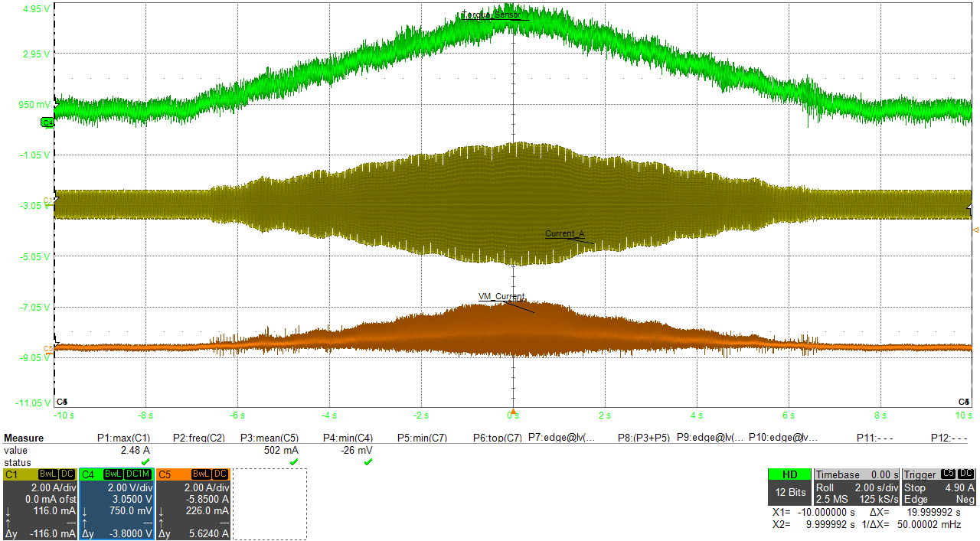The height and width of the screenshot is (541, 980).
Task: Open the Roll timebase mode selector
Action: (825, 487)
